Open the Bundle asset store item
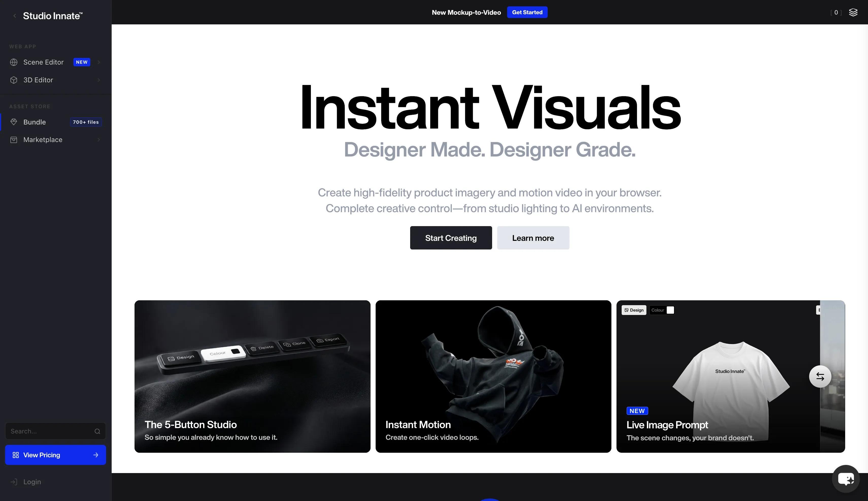The height and width of the screenshot is (501, 868). point(34,122)
